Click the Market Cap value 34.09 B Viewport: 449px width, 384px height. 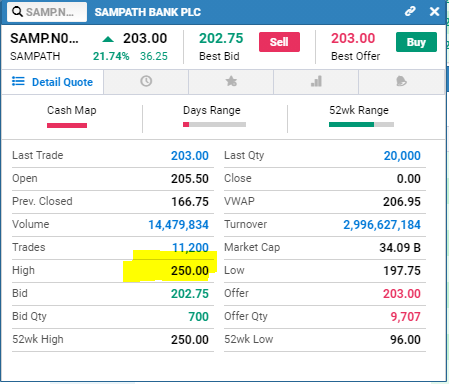[400, 248]
